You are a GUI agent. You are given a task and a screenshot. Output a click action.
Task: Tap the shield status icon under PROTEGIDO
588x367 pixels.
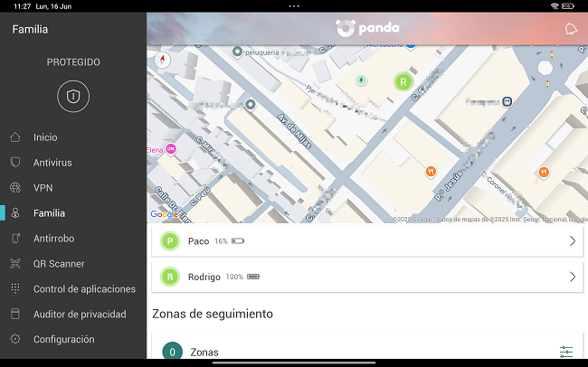pos(73,96)
